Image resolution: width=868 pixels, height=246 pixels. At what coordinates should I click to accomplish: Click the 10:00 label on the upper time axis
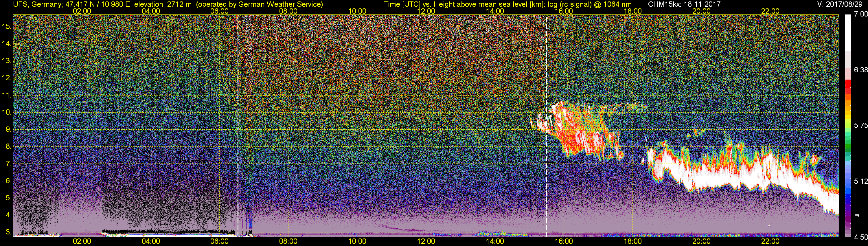(x=357, y=11)
